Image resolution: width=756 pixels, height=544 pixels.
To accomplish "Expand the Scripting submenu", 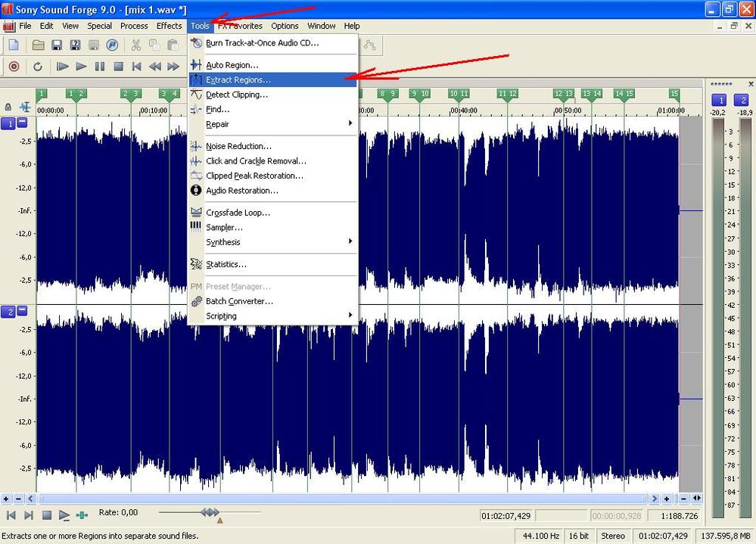I will 273,316.
